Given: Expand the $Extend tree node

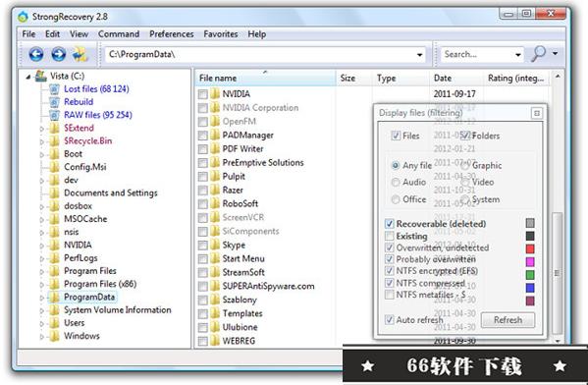Looking at the screenshot, I should [42, 129].
